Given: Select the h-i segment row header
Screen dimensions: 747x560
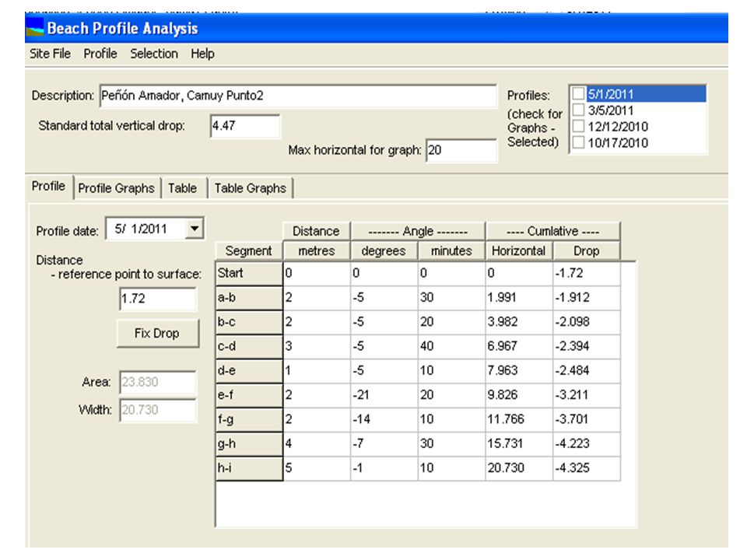Looking at the screenshot, I should pos(249,468).
